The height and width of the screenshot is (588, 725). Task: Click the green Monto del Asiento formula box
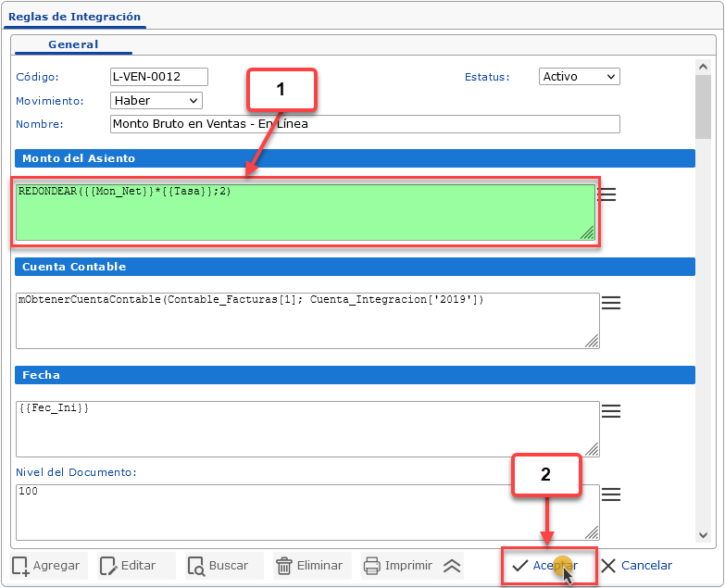click(306, 213)
